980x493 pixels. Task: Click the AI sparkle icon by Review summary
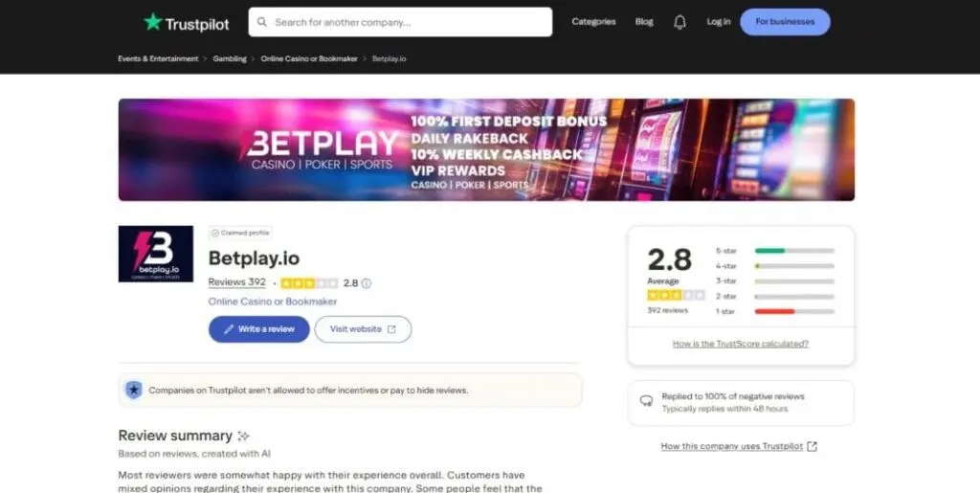click(x=243, y=436)
